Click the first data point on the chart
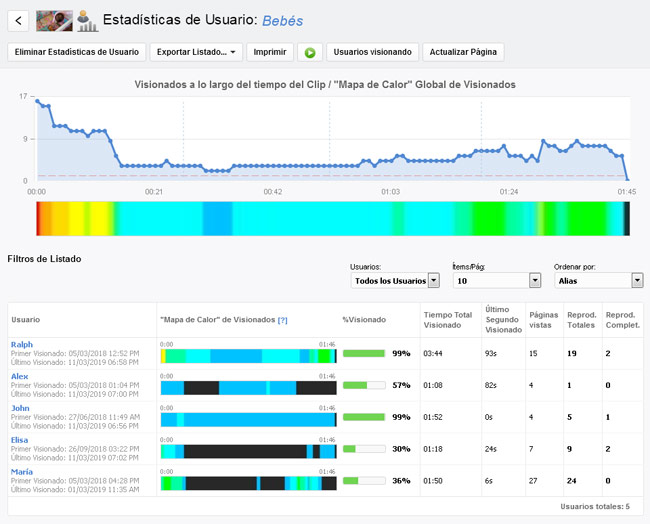 37,101
